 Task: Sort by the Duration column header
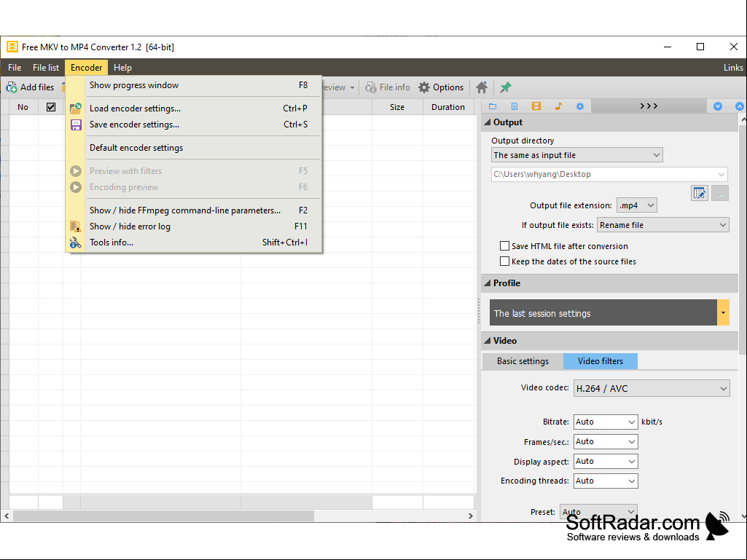[447, 107]
